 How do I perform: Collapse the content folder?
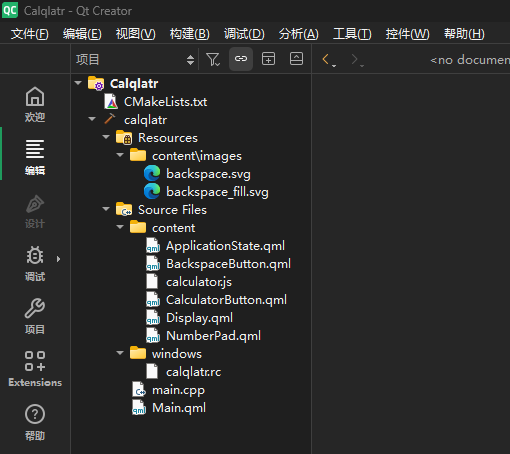(120, 227)
